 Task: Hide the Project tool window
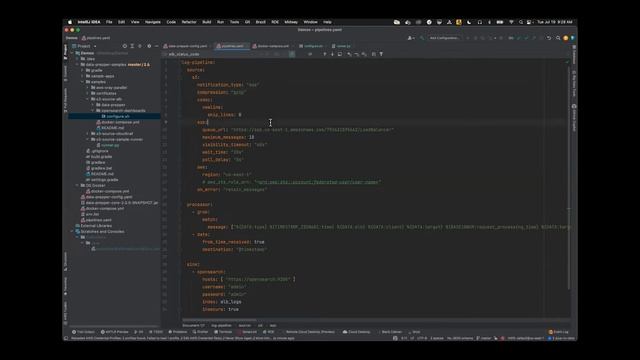(x=156, y=46)
